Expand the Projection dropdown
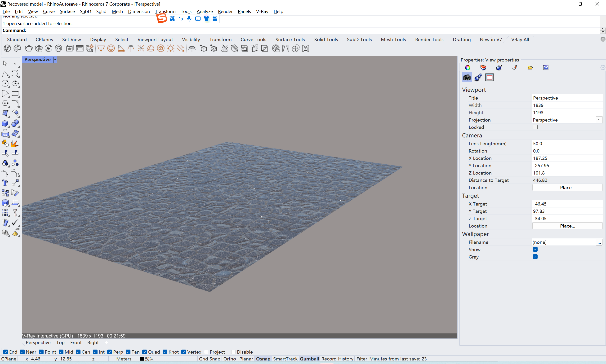606x364 pixels. point(599,120)
